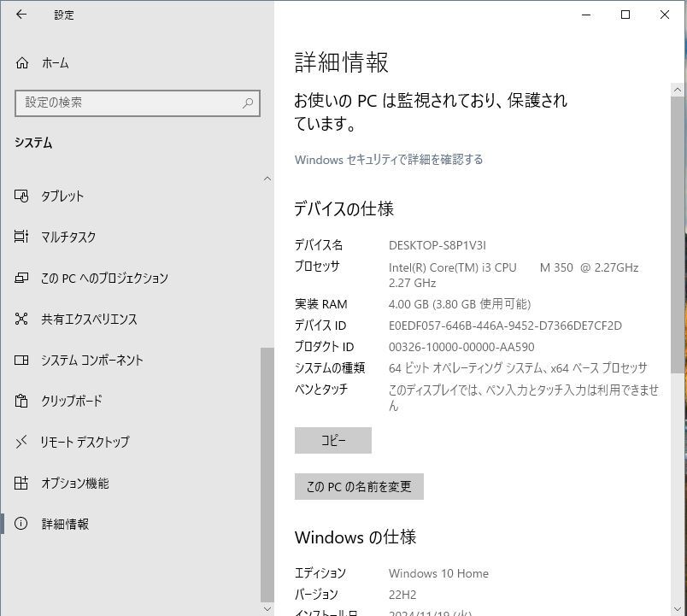Click the 設定の検索 search field
This screenshot has width=687, height=616.
(x=137, y=103)
